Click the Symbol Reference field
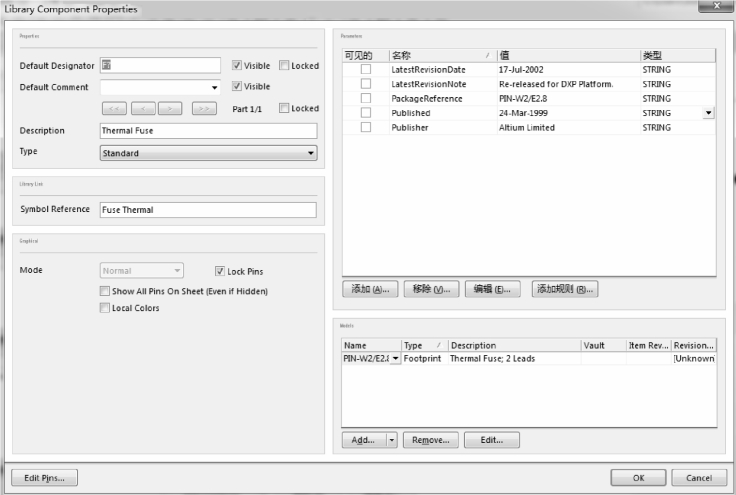 tap(208, 210)
